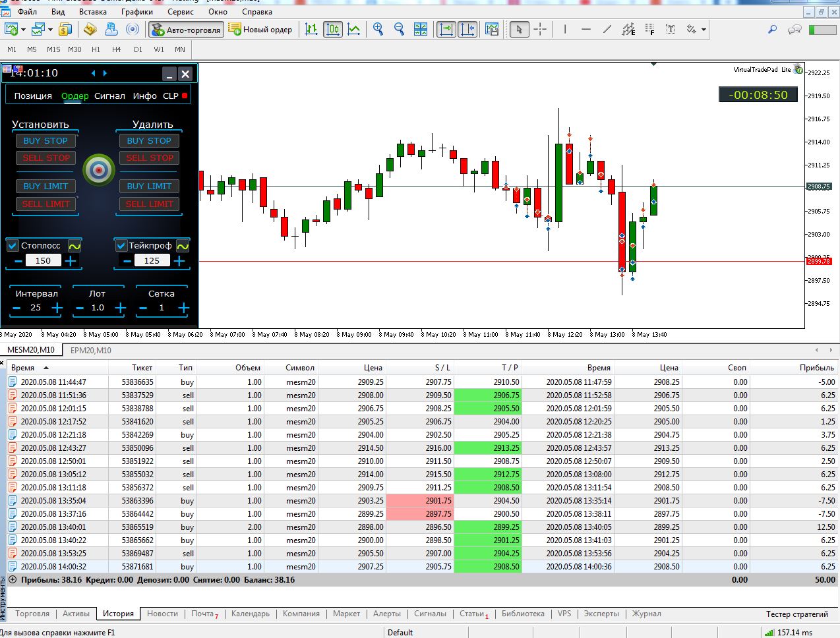Expand the profiles dropdown arrow
Viewport: 840px width, 638px height.
50,30
